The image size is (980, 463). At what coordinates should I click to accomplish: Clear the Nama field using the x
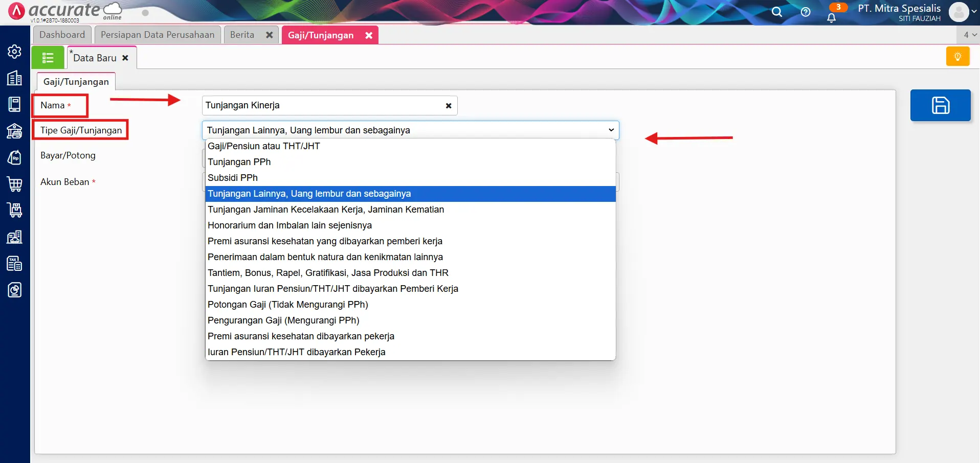449,106
